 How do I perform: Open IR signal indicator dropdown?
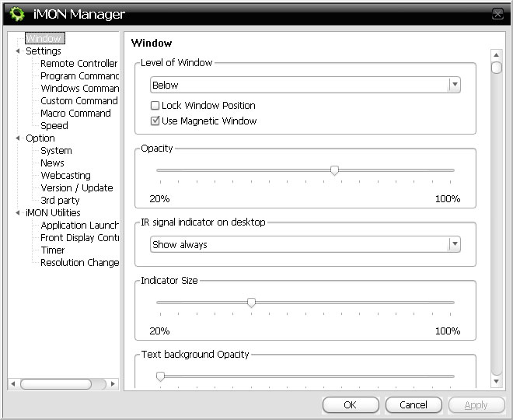[305, 244]
